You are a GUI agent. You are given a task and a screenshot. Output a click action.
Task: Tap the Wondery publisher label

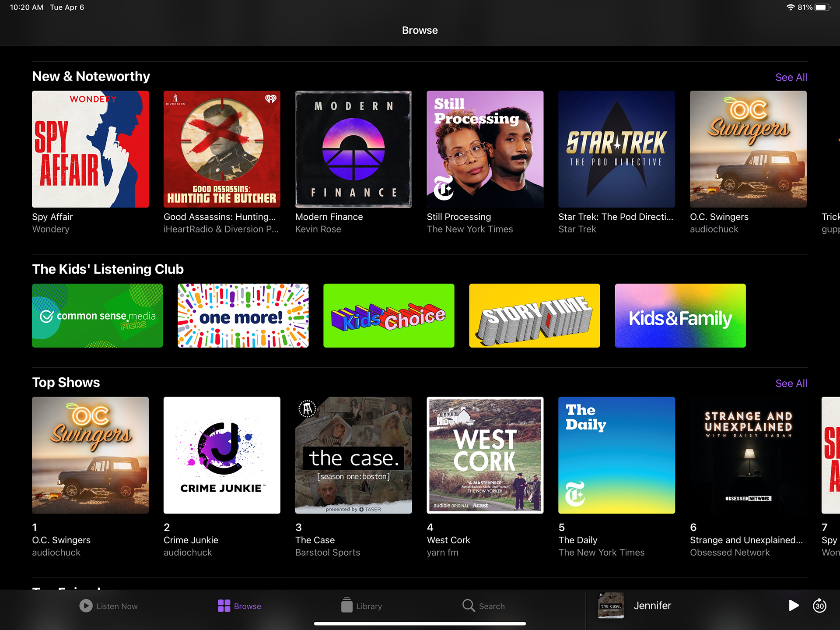click(51, 229)
